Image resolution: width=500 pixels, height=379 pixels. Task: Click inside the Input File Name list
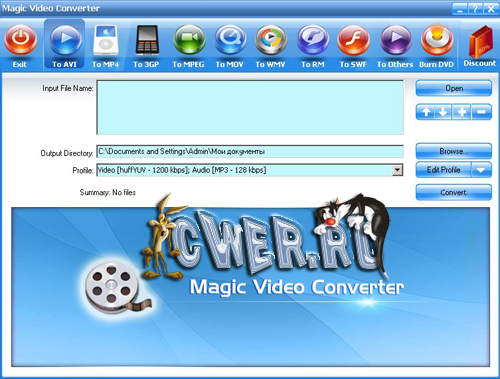pyautogui.click(x=250, y=107)
